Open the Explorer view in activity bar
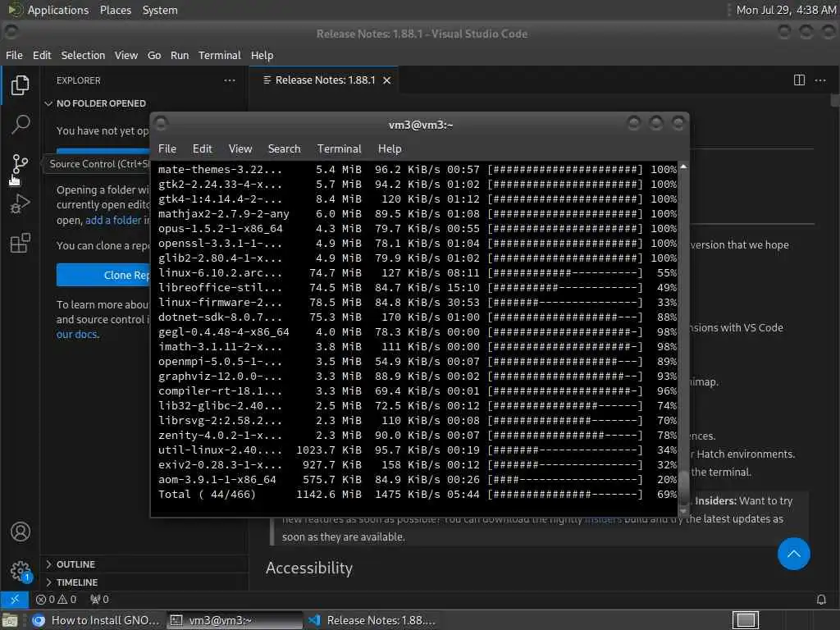 (21, 84)
